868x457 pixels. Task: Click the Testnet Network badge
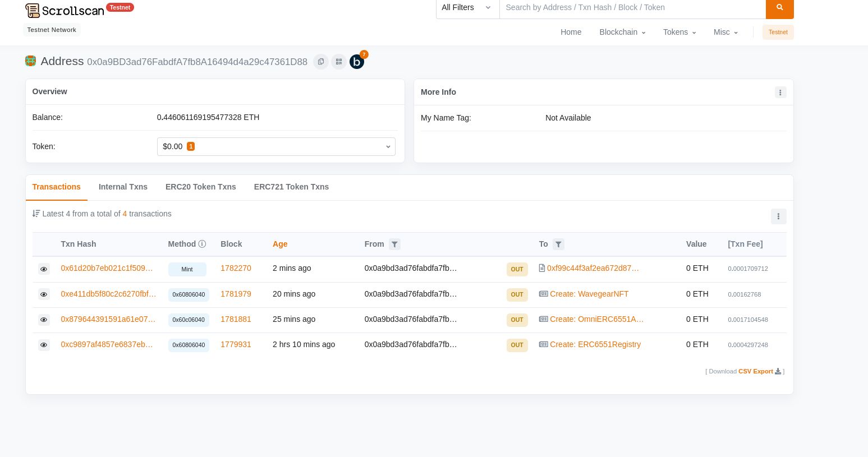[52, 30]
